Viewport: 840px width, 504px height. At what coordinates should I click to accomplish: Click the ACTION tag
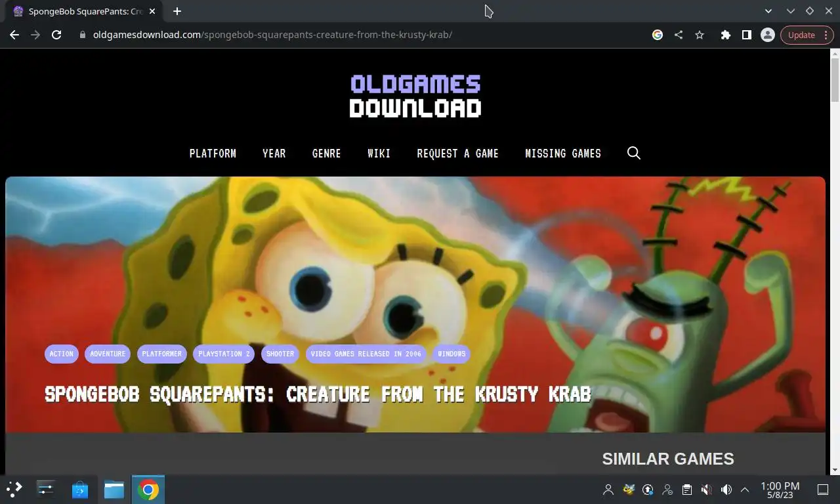[62, 354]
